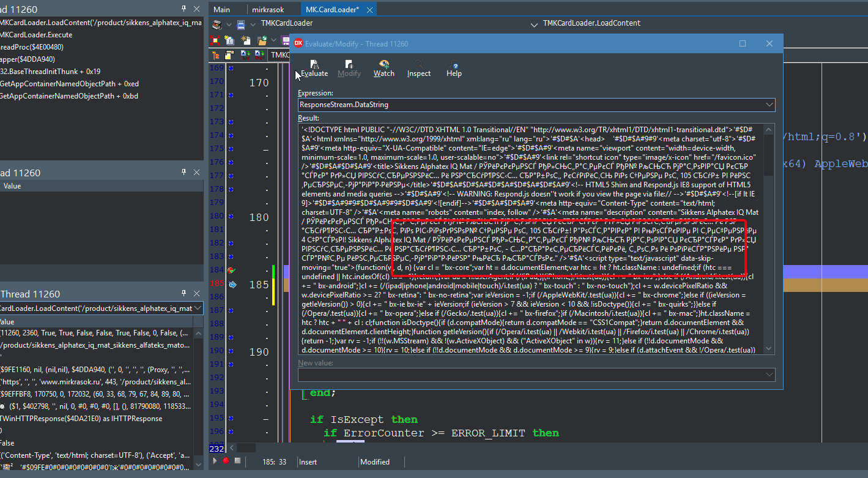Click the macro stop button
The height and width of the screenshot is (478, 868).
pyautogui.click(x=237, y=461)
